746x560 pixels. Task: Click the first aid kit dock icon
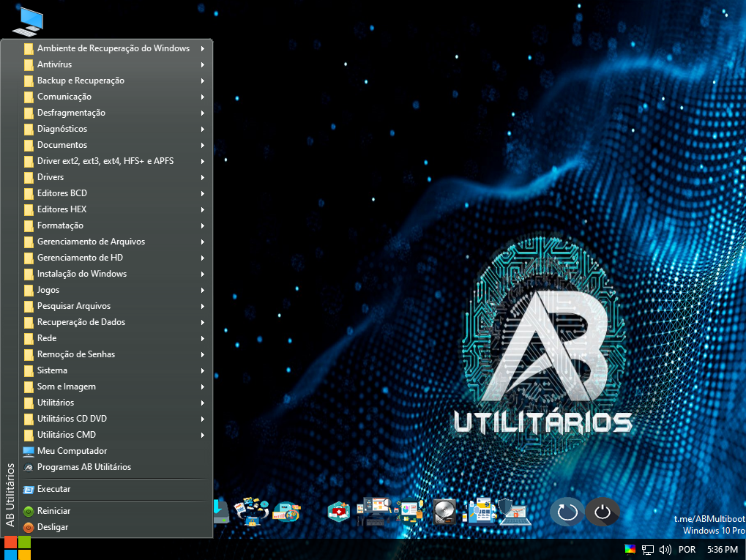339,511
